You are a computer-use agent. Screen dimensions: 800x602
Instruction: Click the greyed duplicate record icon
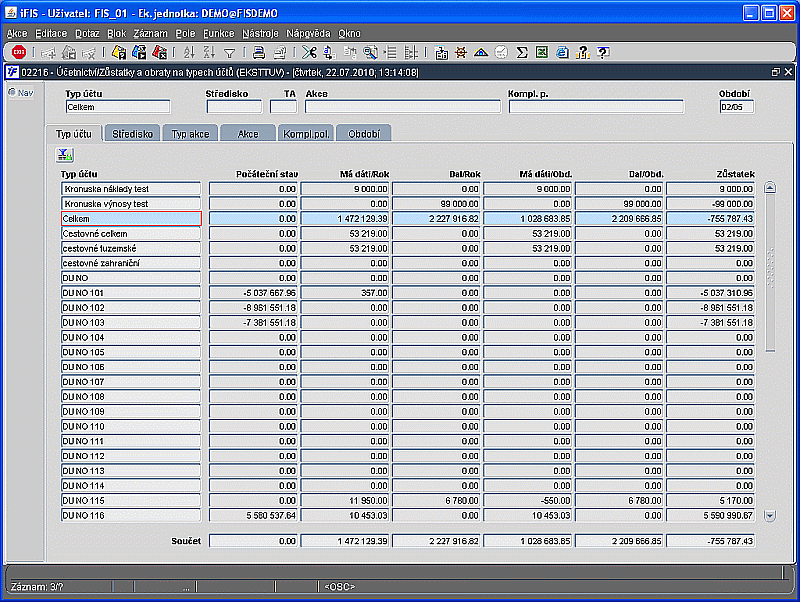point(68,52)
